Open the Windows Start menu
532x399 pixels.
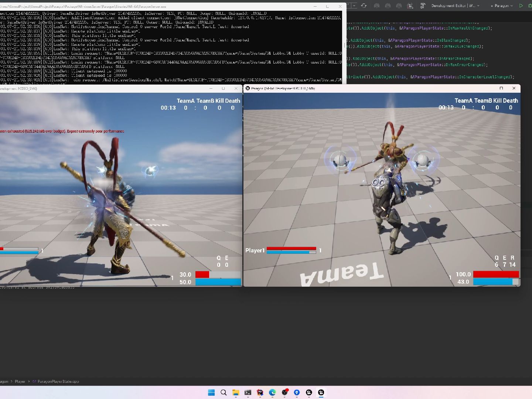click(211, 392)
